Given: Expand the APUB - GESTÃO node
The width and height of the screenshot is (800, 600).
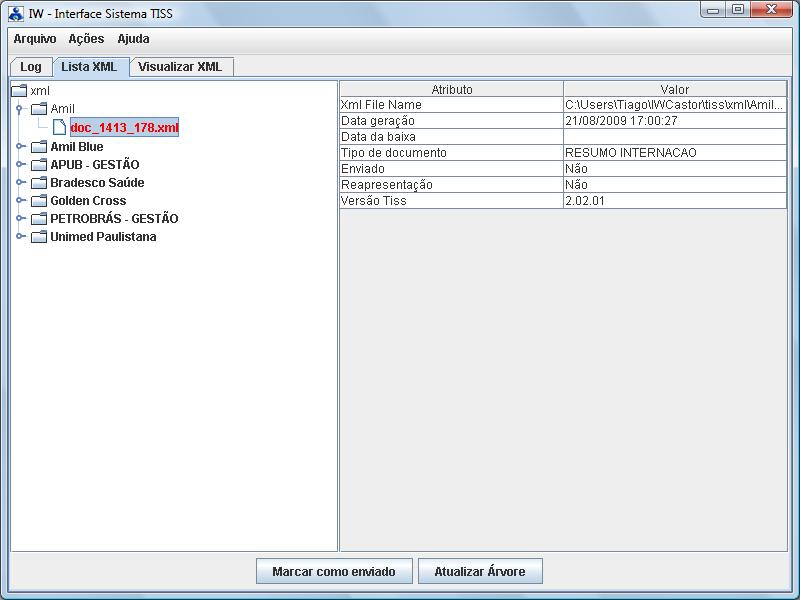Looking at the screenshot, I should pos(19,164).
